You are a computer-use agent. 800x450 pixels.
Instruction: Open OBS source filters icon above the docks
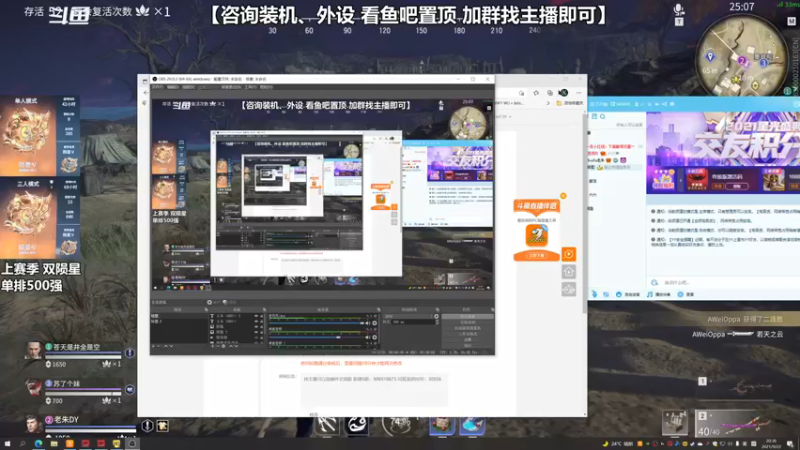point(225,302)
